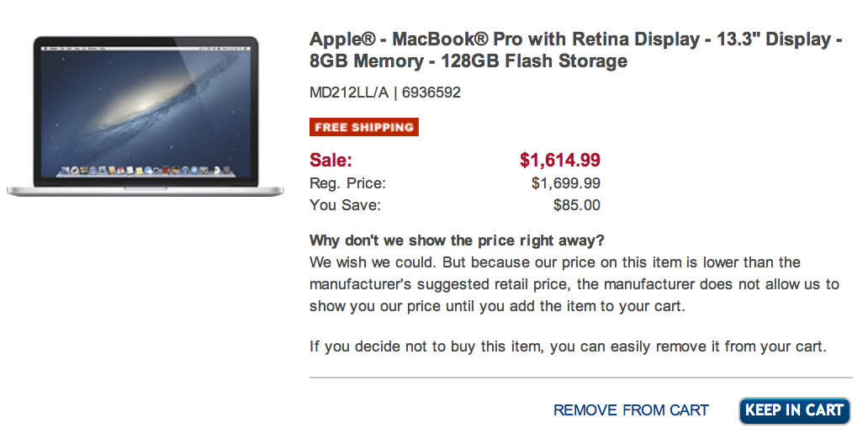Click the $85.00 savings amount
The image size is (868, 444).
coord(576,205)
